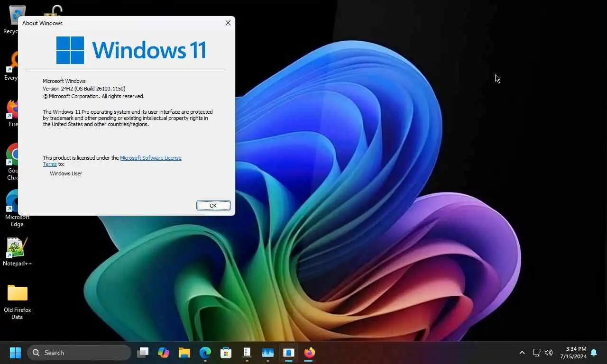Open the blue landscape picture app on taskbar
Image resolution: width=607 pixels, height=364 pixels.
point(268,353)
